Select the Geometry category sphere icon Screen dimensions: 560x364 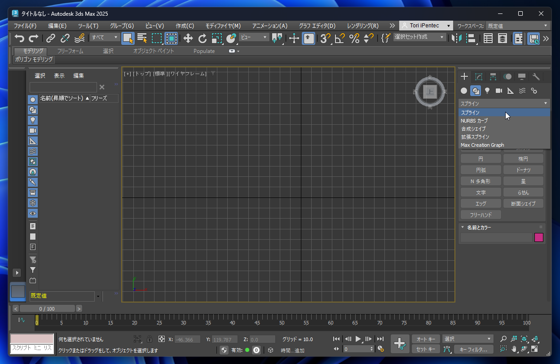pyautogui.click(x=464, y=91)
